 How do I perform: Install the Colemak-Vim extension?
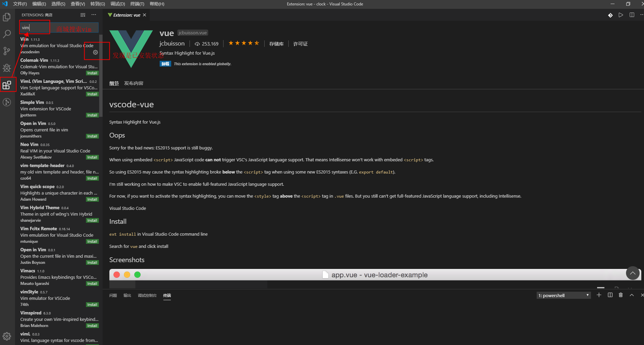point(92,73)
